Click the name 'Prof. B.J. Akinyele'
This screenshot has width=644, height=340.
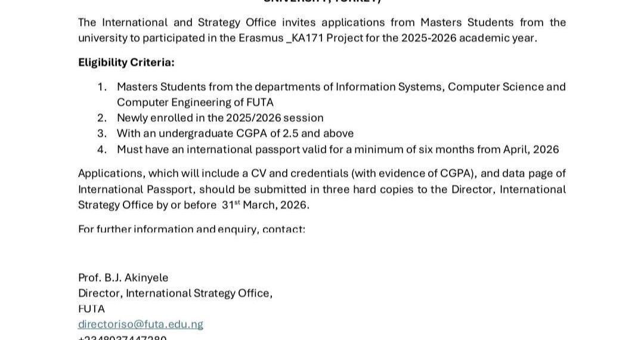click(x=123, y=278)
